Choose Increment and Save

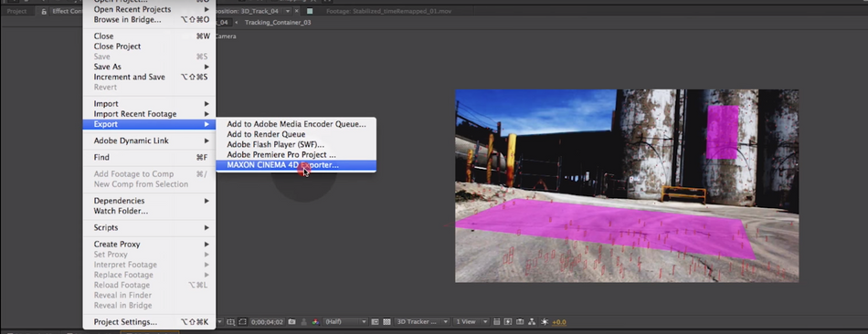coord(149,77)
